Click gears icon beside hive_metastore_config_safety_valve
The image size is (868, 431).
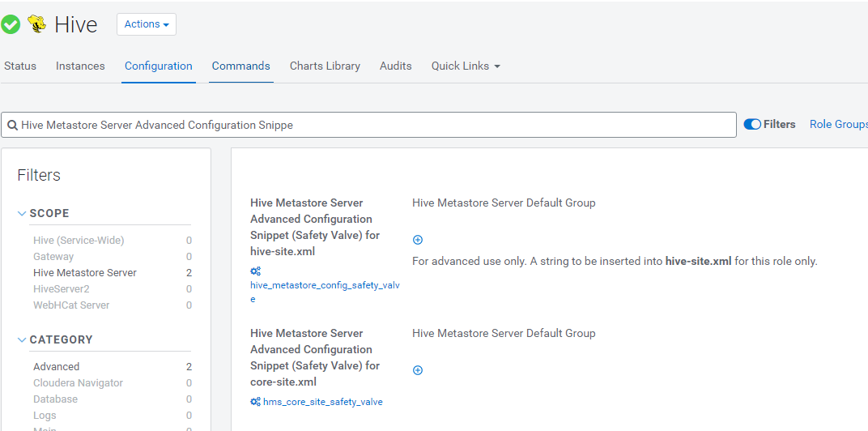[255, 271]
